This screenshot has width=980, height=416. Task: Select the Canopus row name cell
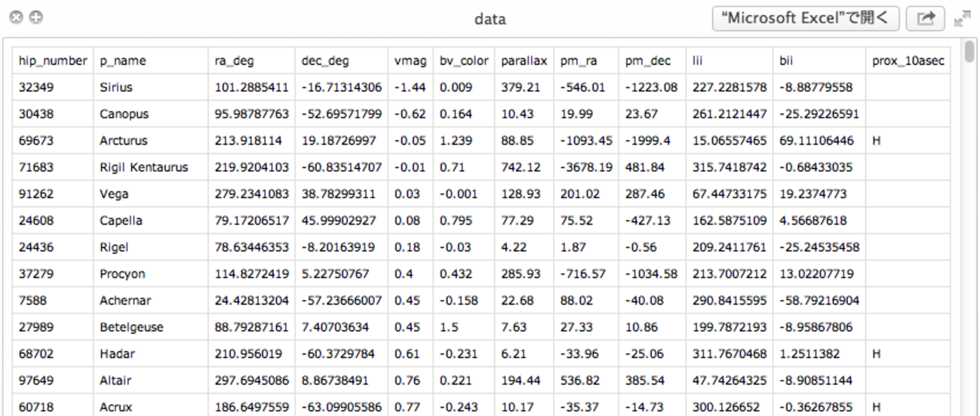[x=124, y=115]
